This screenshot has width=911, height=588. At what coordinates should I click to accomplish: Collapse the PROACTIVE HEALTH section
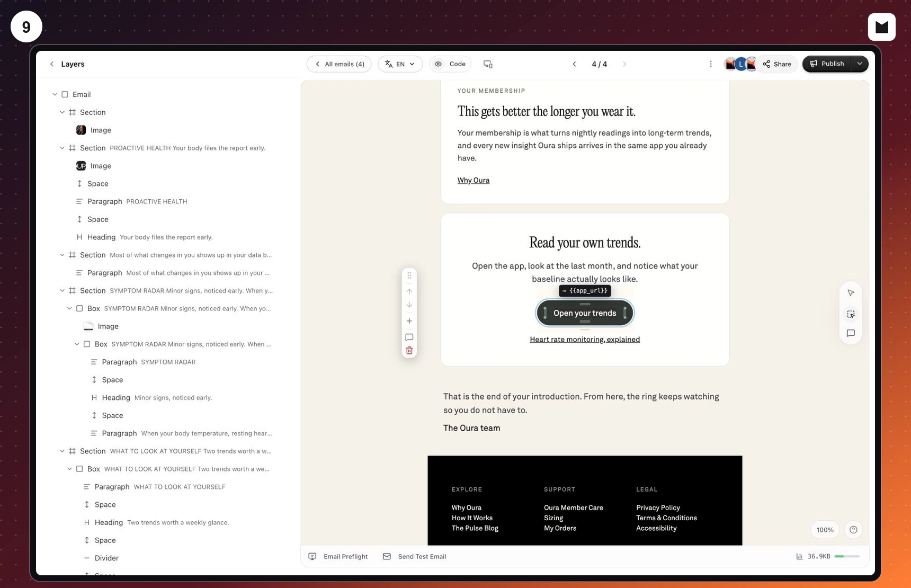(x=62, y=148)
